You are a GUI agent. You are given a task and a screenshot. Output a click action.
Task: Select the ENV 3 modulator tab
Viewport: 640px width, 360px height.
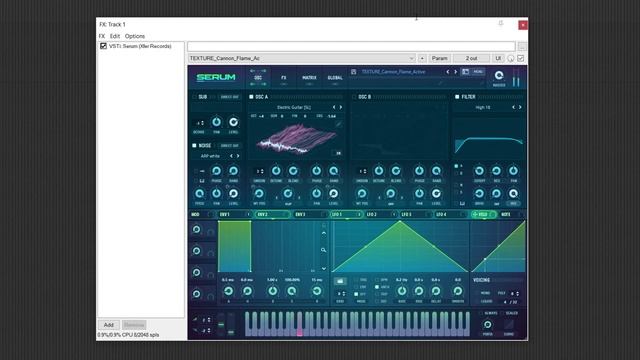tap(310, 214)
